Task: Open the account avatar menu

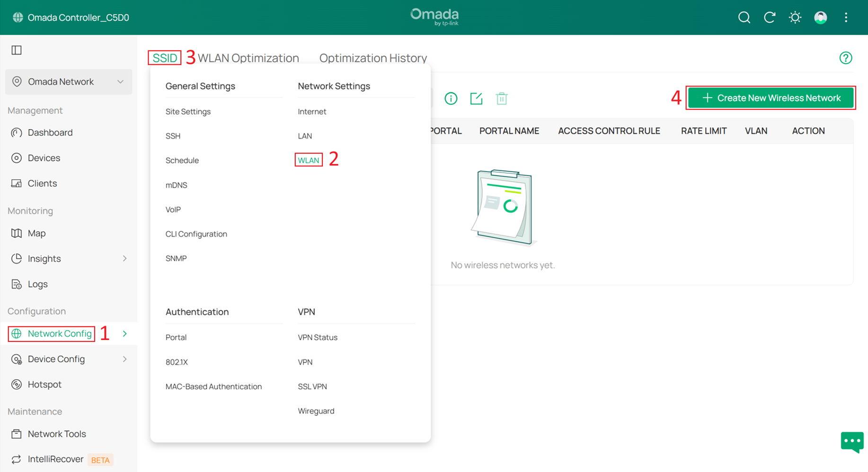Action: (x=820, y=17)
